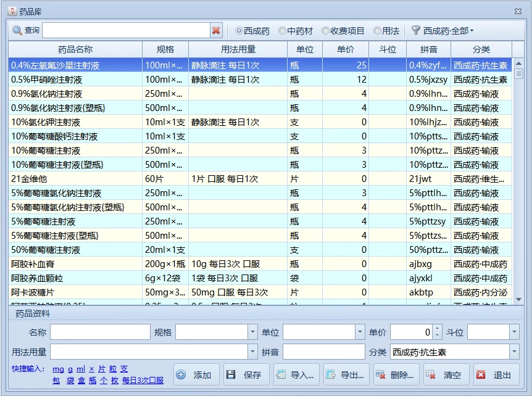
Task: Click the 清空 button
Action: tap(446, 374)
